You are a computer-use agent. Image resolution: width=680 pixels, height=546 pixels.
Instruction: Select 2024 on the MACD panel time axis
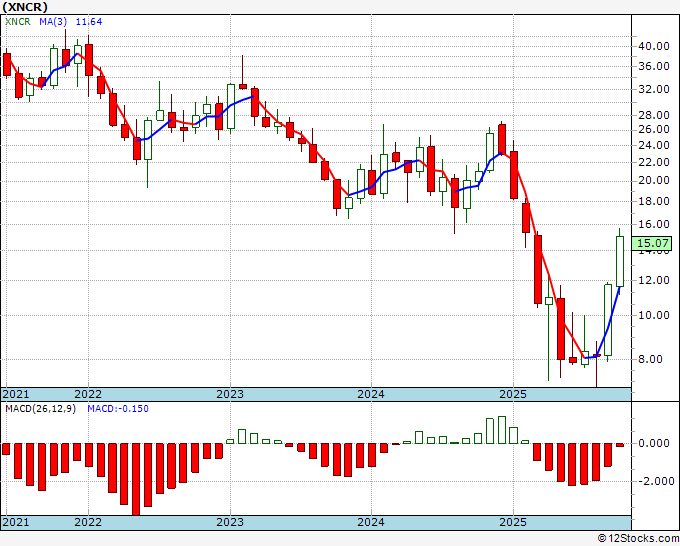(371, 522)
